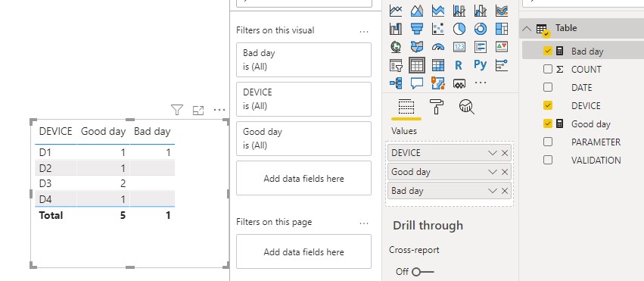This screenshot has width=644, height=281.
Task: Select the scatter chart visualization
Action: click(x=438, y=28)
